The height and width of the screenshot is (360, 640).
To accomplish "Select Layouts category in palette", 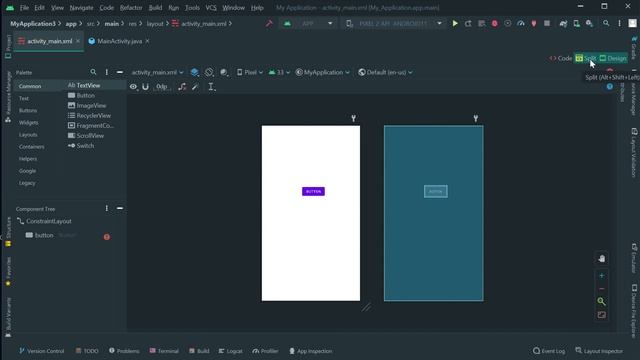I will [28, 135].
